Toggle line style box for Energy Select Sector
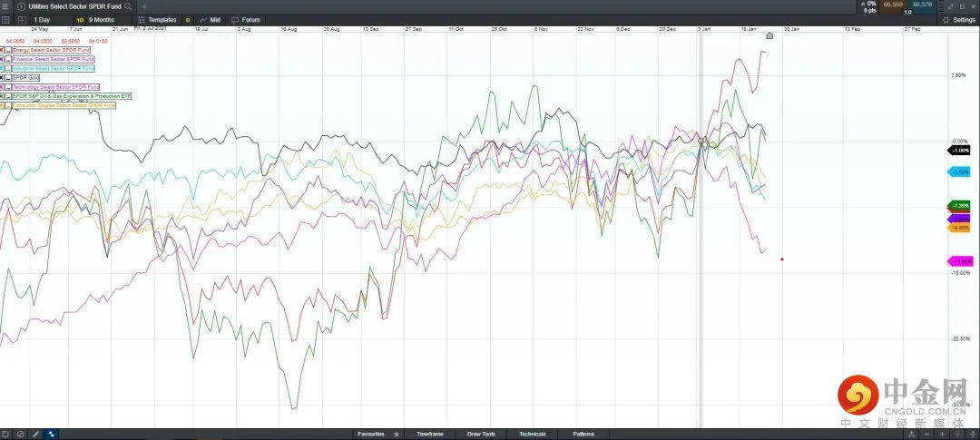This screenshot has width=980, height=440. (x=8, y=50)
